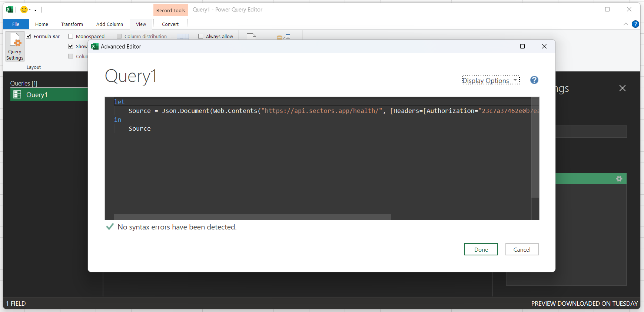644x312 pixels.
Task: Close the Advanced Editor dialog
Action: tap(544, 46)
